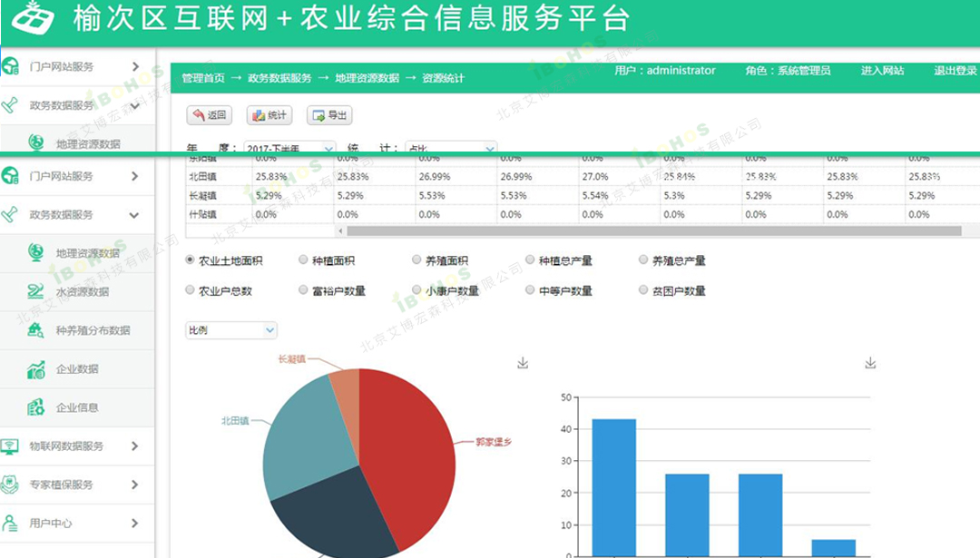
Task: Go to 管理首页 in the breadcrumb
Action: click(x=203, y=78)
